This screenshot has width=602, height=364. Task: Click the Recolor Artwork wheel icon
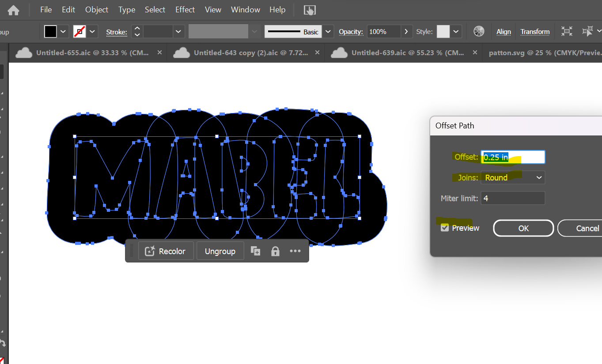479,31
